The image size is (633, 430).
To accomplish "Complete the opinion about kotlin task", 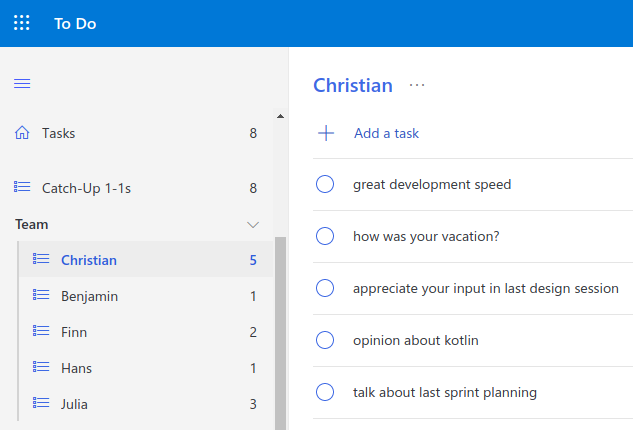I will pyautogui.click(x=325, y=340).
